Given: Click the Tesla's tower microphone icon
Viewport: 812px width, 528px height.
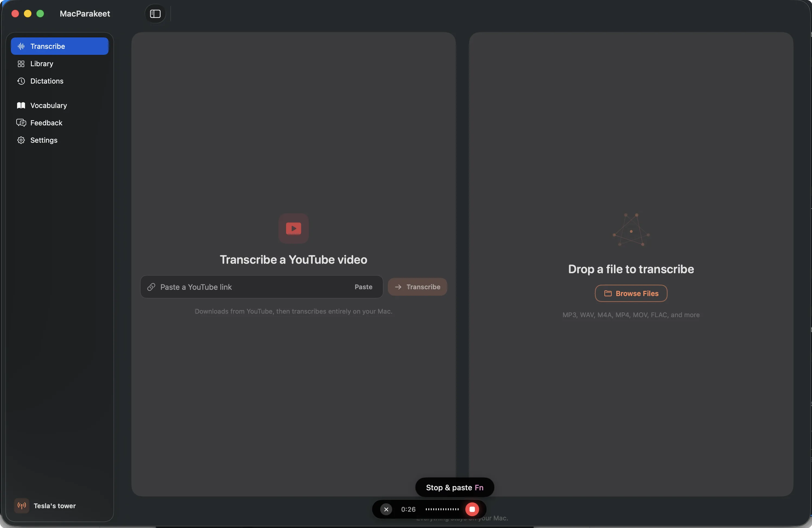Looking at the screenshot, I should coord(22,505).
